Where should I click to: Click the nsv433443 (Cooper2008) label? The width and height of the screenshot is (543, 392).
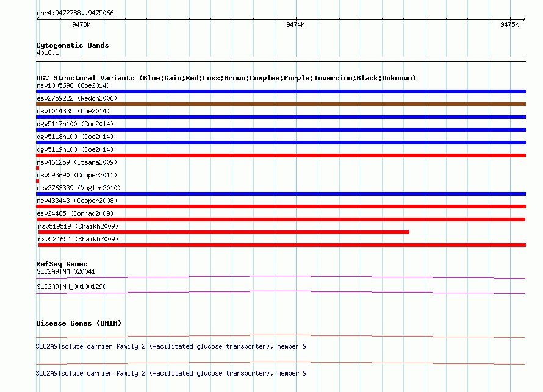tap(77, 201)
